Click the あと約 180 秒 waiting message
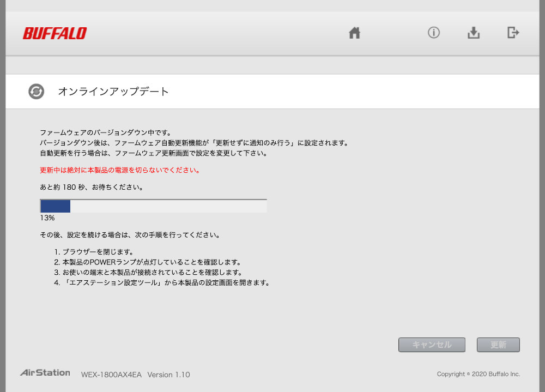The width and height of the screenshot is (545, 392). coord(92,187)
